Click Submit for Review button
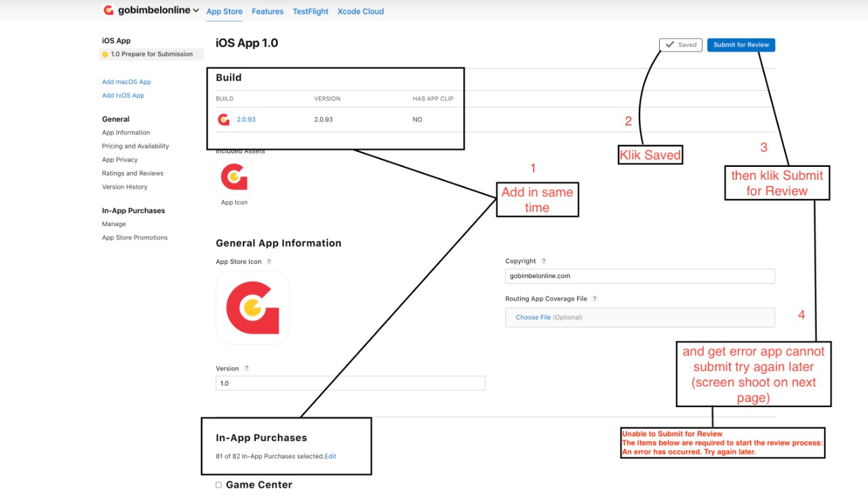Screen dimensions: 868x498 (741, 45)
